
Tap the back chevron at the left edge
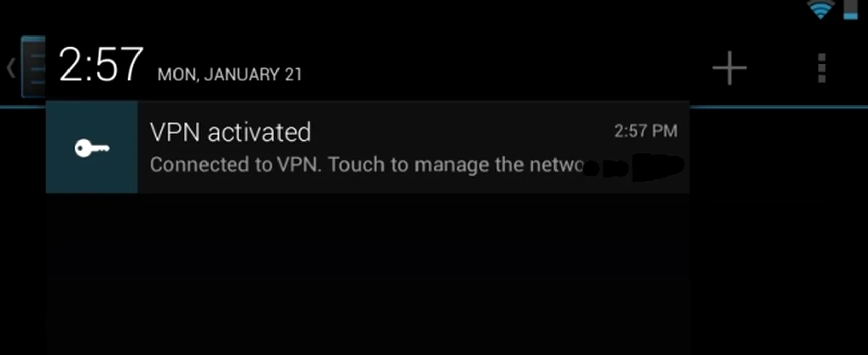pyautogui.click(x=11, y=68)
